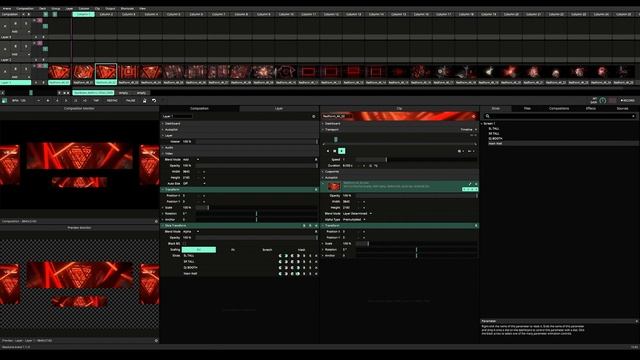Click the clip play forward button
640x360 pixels.
tap(342, 151)
